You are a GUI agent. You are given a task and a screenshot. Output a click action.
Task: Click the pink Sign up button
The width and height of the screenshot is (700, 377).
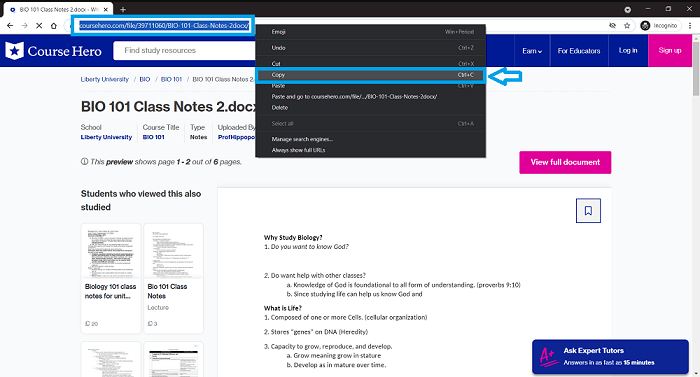click(670, 50)
